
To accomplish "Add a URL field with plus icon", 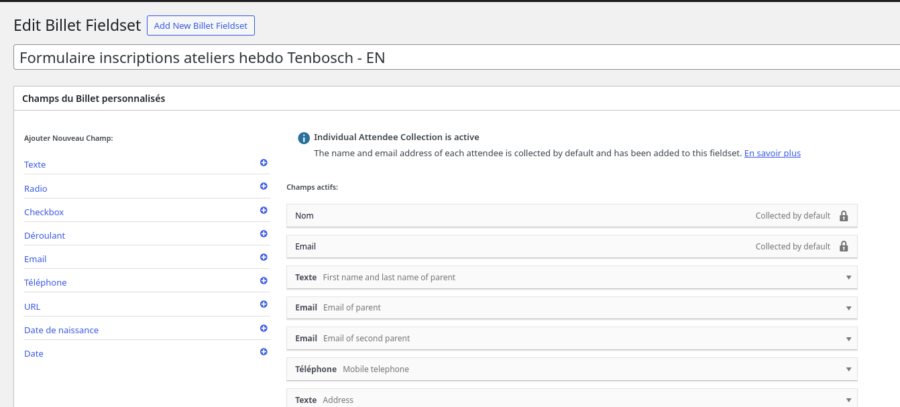I will [264, 305].
